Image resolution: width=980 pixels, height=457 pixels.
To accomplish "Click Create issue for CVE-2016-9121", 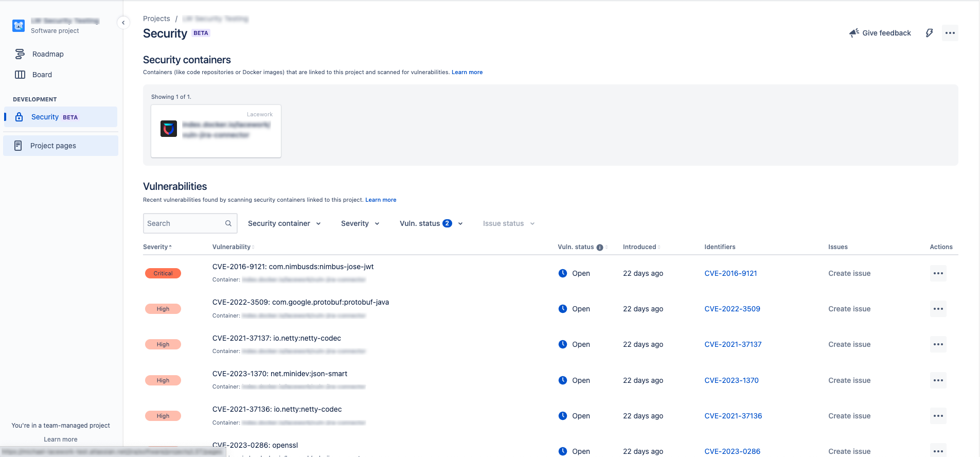I will point(849,273).
